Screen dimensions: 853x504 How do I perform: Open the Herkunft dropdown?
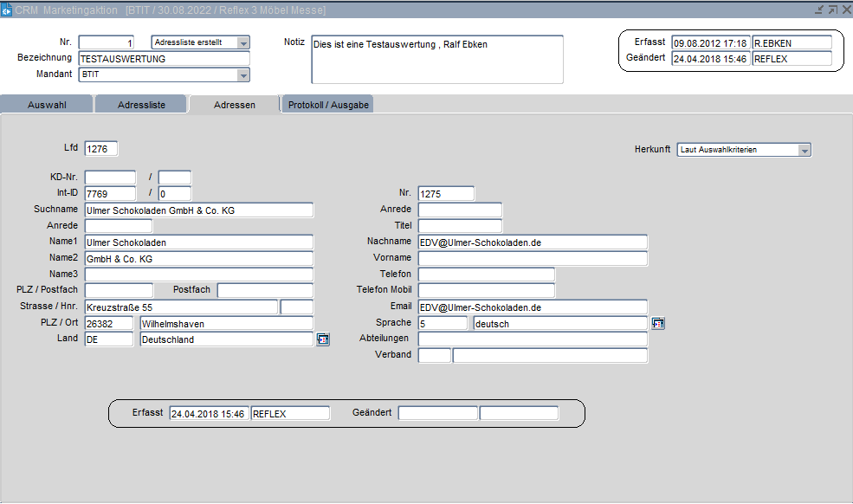(805, 150)
